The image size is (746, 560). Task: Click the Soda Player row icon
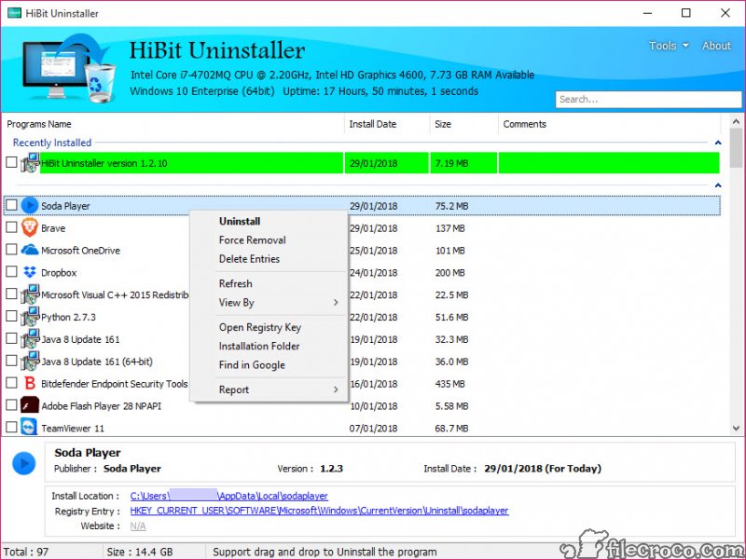pos(30,205)
